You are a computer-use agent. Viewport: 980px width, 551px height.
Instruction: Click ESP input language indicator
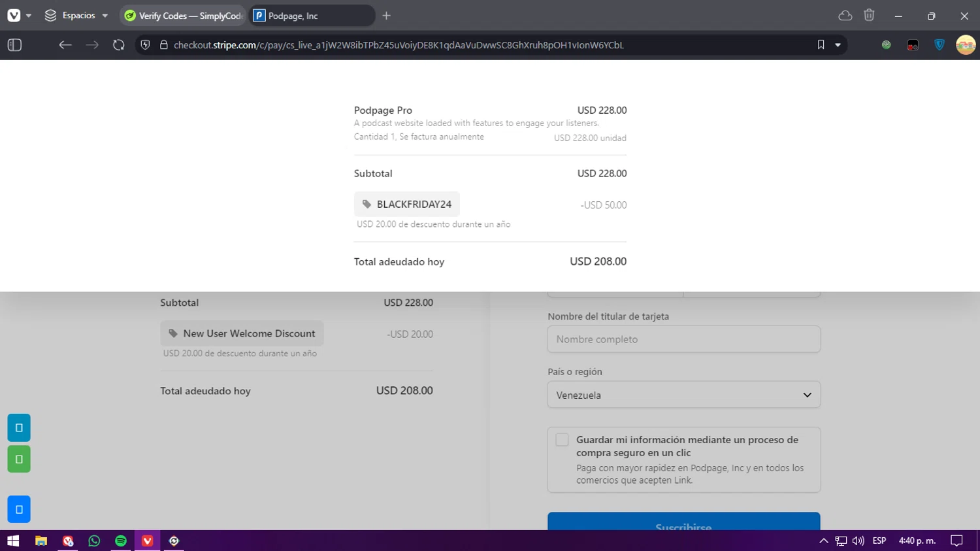coord(879,541)
